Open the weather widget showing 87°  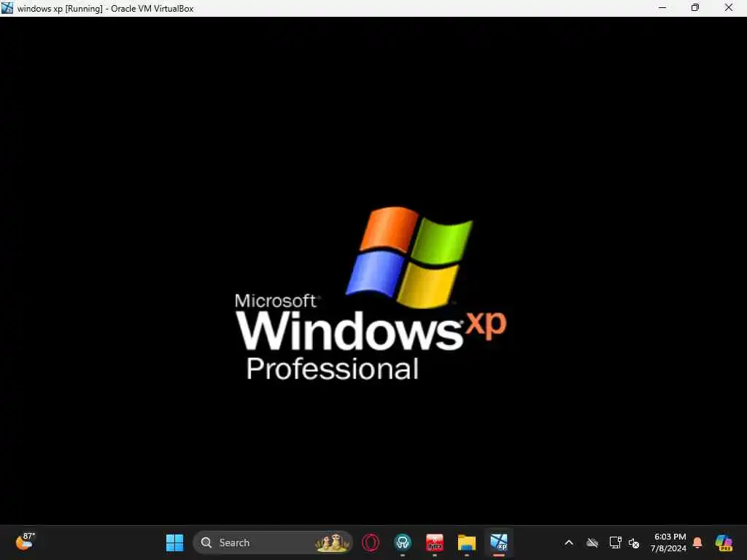[25, 542]
